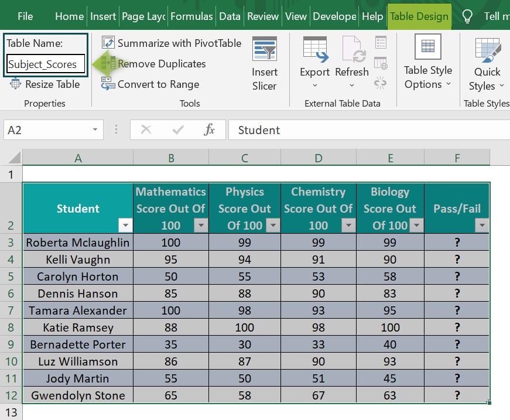Switch to the Insert tab
The width and height of the screenshot is (510, 420).
click(x=103, y=16)
